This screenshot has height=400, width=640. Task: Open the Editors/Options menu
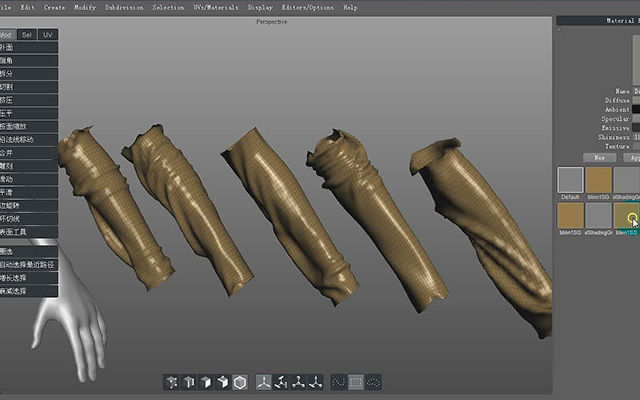click(308, 7)
